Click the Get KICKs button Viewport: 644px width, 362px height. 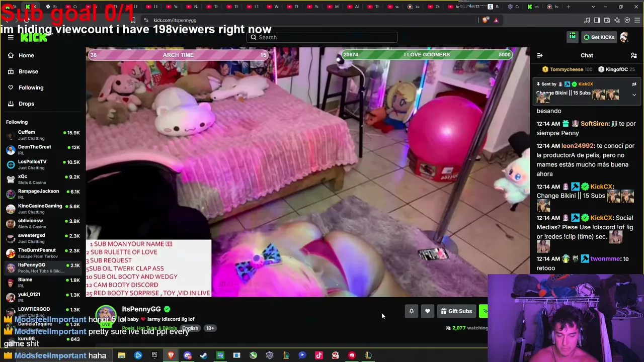[x=599, y=37]
